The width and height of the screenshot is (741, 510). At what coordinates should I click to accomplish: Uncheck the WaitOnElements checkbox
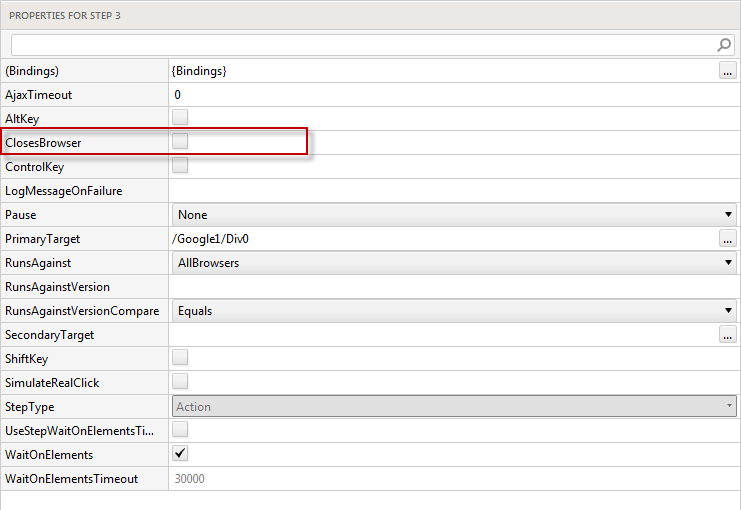point(180,454)
